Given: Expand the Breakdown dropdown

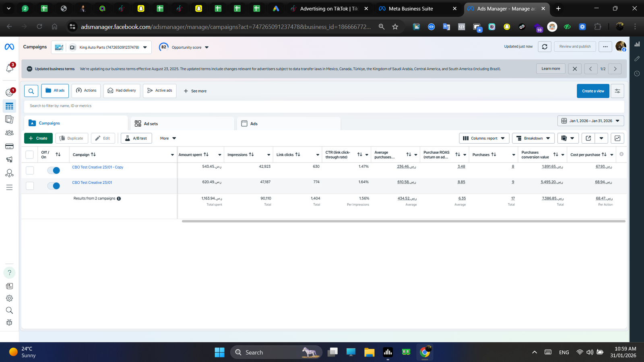Looking at the screenshot, I should pos(533,138).
